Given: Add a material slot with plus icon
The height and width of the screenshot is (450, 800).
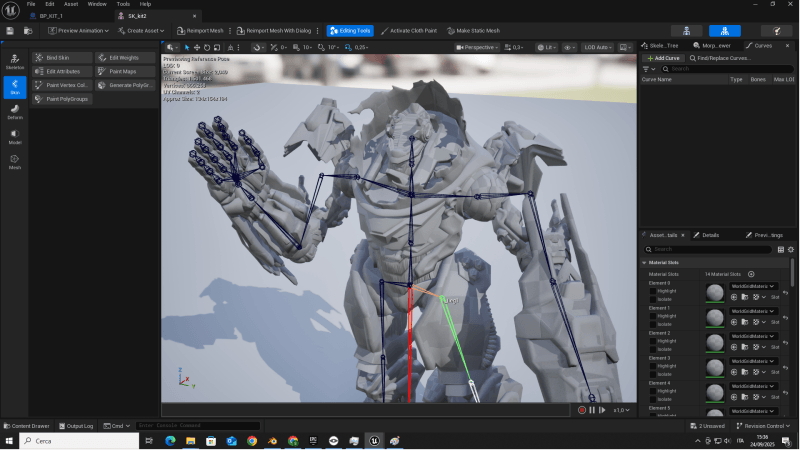Looking at the screenshot, I should (x=751, y=274).
